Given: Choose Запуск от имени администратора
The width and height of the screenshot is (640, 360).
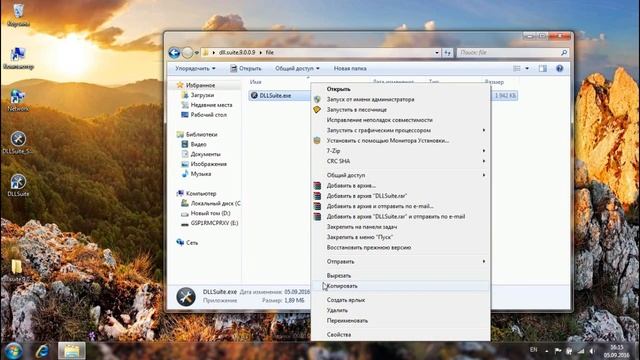Looking at the screenshot, I should pos(400,100).
